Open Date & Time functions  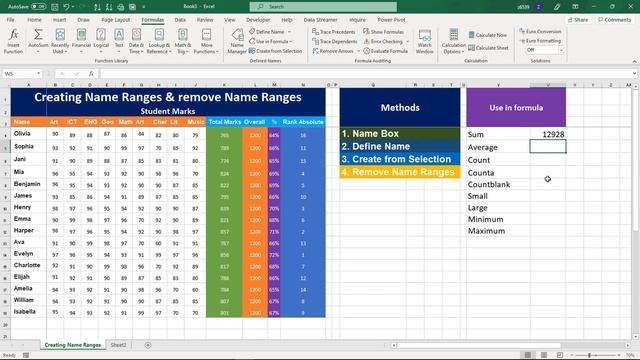[136, 41]
